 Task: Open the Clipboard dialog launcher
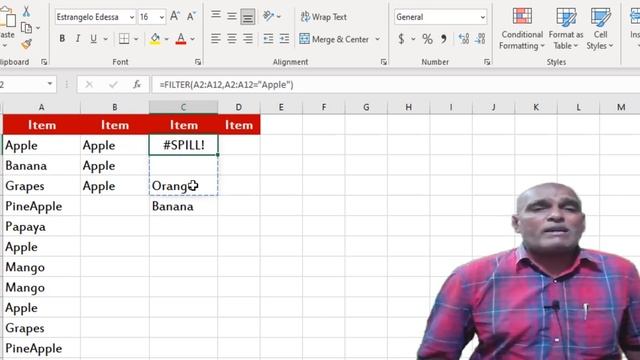[44, 62]
